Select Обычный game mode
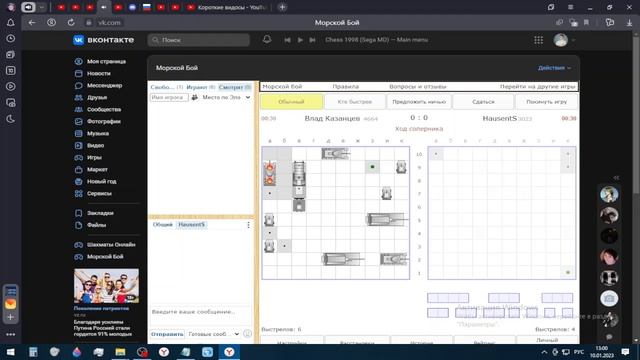Image resolution: width=640 pixels, height=360 pixels. [291, 102]
